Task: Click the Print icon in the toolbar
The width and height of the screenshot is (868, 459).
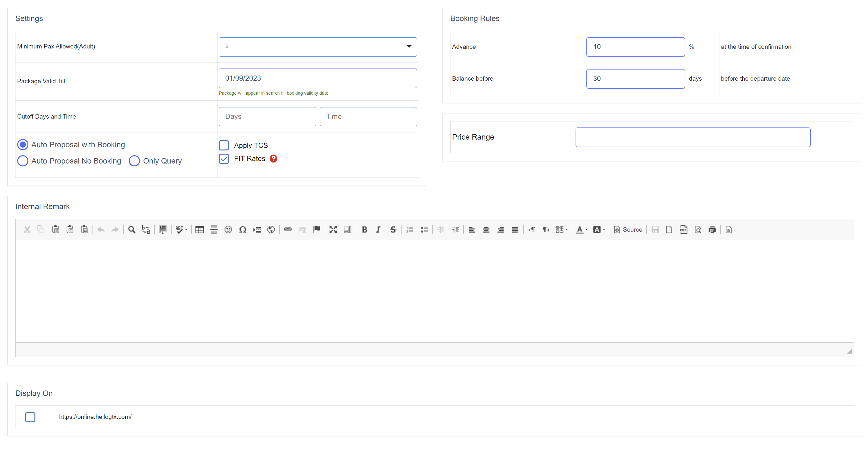Action: (712, 230)
